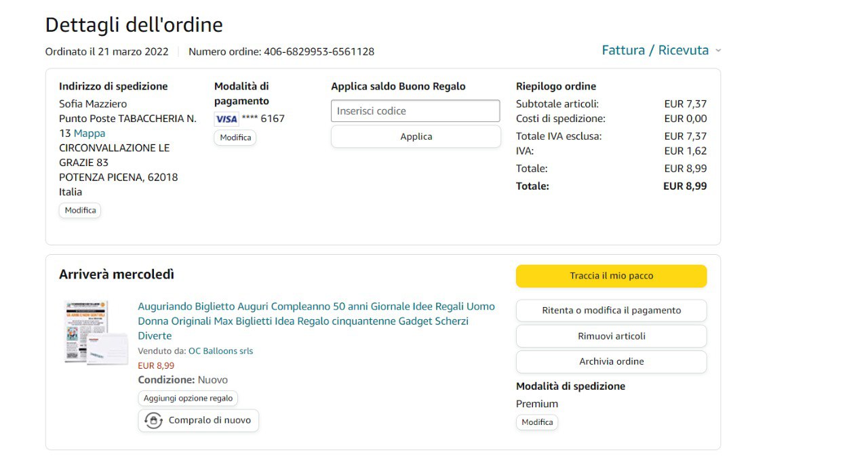This screenshot has width=868, height=469.
Task: Click the Applica button
Action: pyautogui.click(x=416, y=136)
